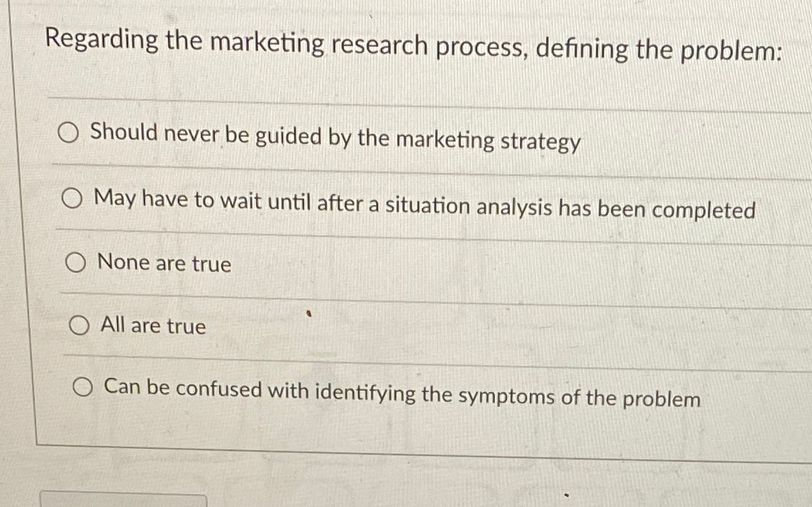
Task: Click the answer text 'None are true'
Action: pyautogui.click(x=164, y=264)
